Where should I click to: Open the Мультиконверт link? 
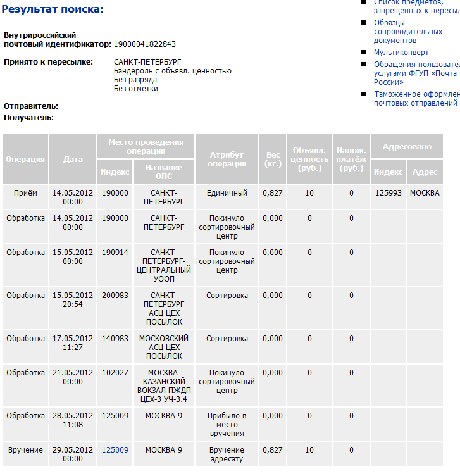401,53
